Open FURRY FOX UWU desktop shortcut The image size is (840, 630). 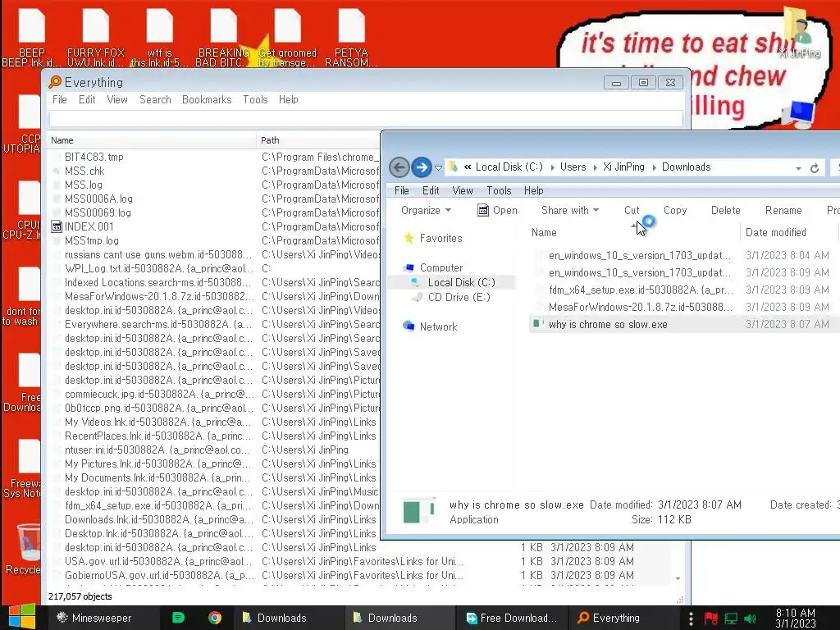point(96,38)
